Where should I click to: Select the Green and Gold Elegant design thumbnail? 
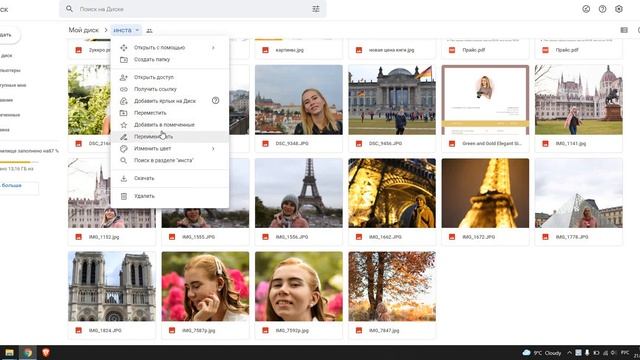tap(485, 100)
